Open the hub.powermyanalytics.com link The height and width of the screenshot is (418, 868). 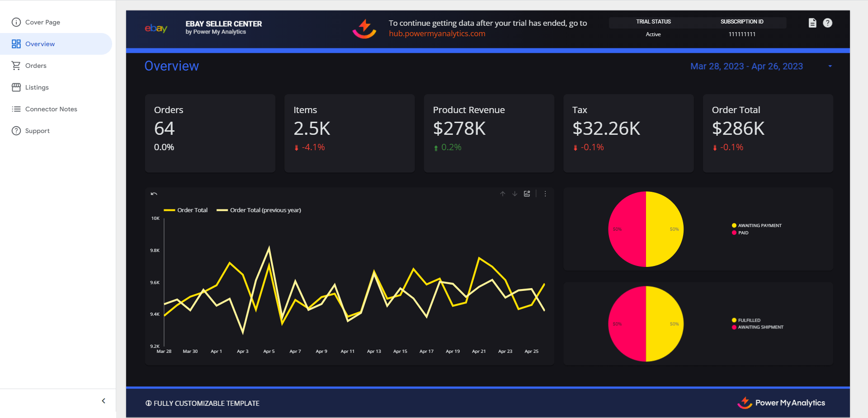click(436, 33)
